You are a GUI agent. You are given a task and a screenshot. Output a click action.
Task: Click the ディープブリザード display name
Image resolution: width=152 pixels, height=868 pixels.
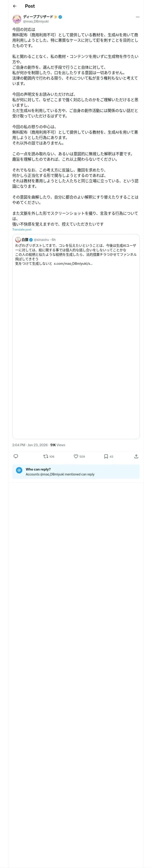38,17
